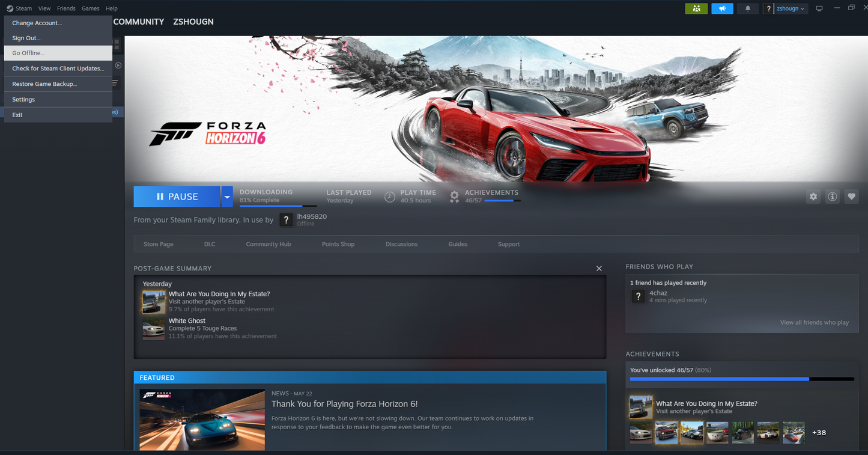
Task: Click the Forza Horizon 6 logo
Action: 208,133
